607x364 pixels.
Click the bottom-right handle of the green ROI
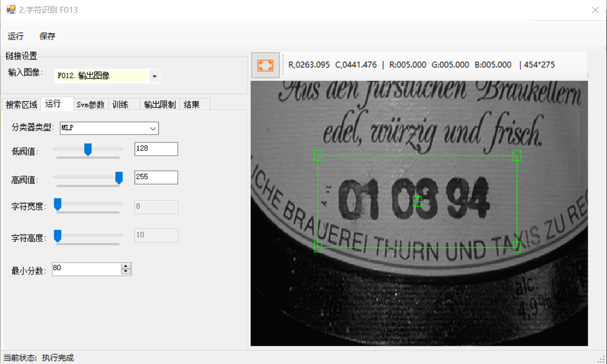coord(517,247)
